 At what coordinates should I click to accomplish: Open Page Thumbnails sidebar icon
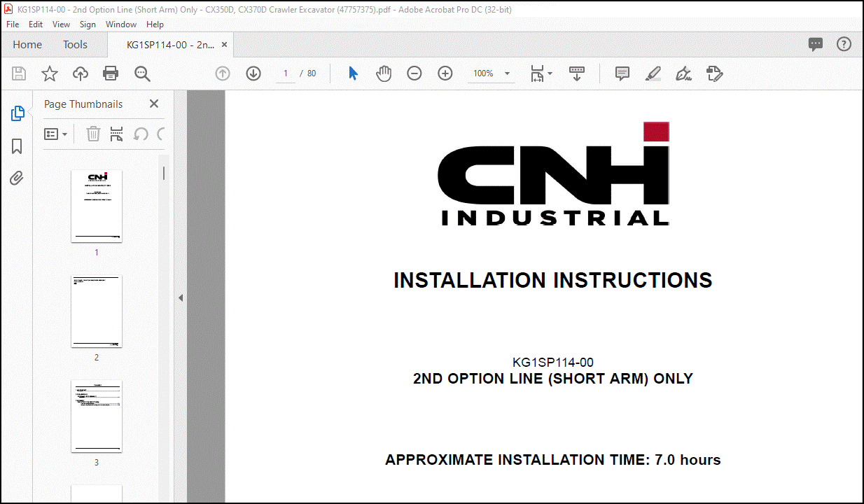click(18, 113)
